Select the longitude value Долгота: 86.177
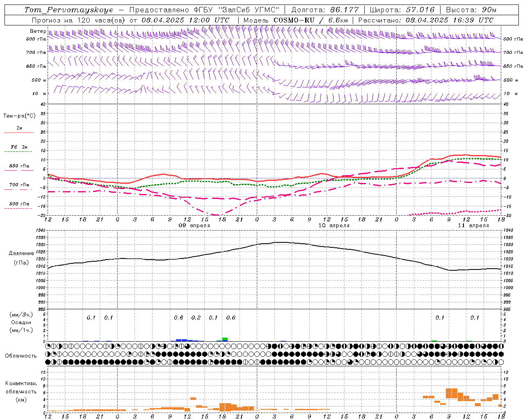Image resolution: width=525 pixels, height=420 pixels. [x=325, y=10]
